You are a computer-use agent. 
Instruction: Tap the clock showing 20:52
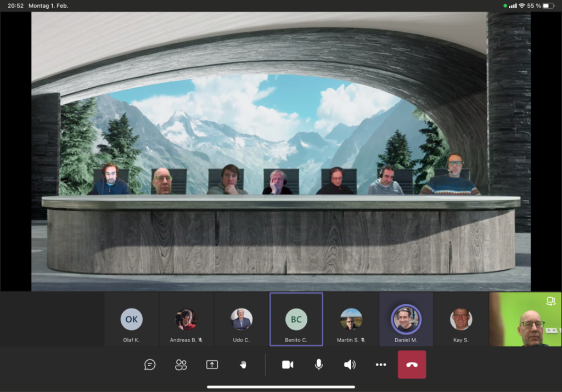[x=15, y=5]
